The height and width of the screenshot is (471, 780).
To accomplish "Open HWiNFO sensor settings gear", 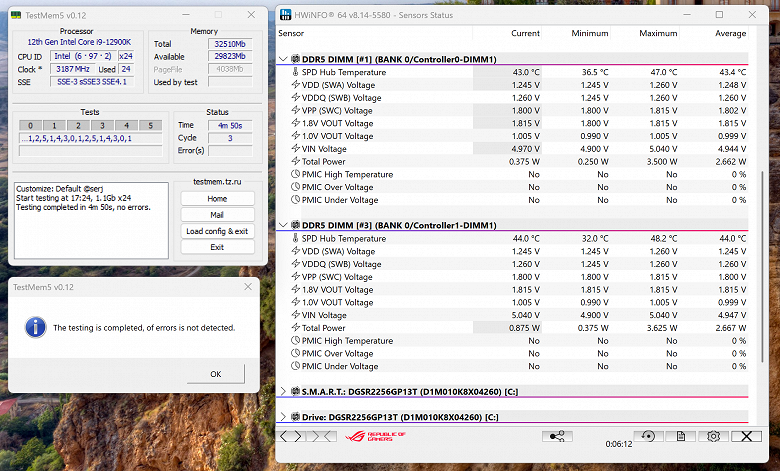I will 713,437.
